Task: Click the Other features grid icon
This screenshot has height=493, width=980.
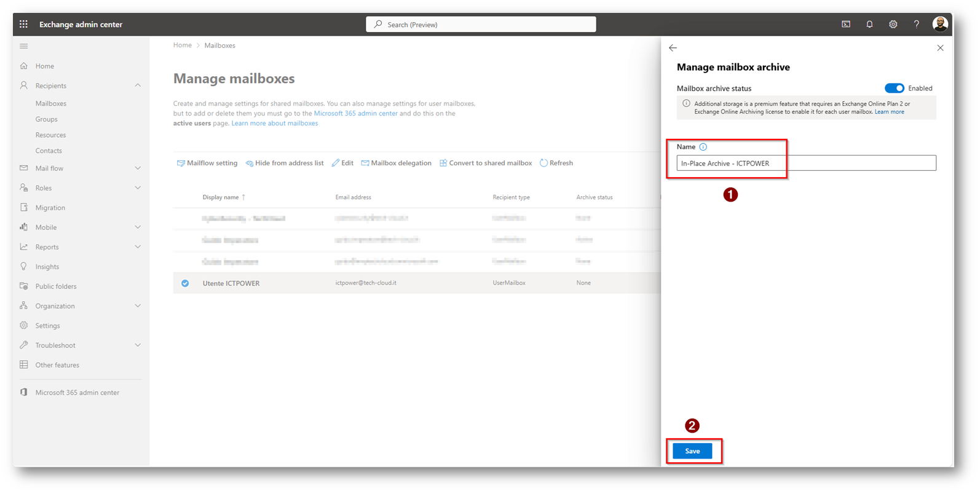Action: [x=24, y=365]
